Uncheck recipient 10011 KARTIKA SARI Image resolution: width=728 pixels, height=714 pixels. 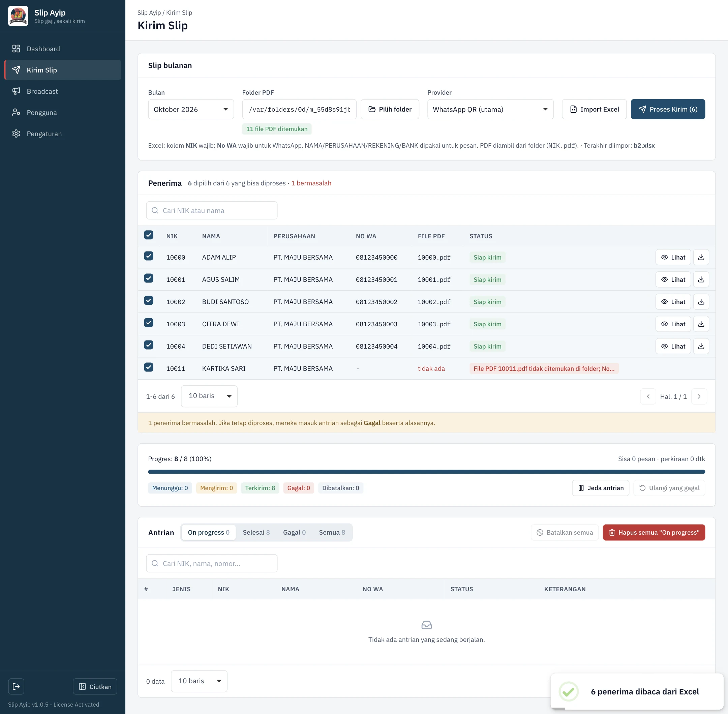[148, 367]
